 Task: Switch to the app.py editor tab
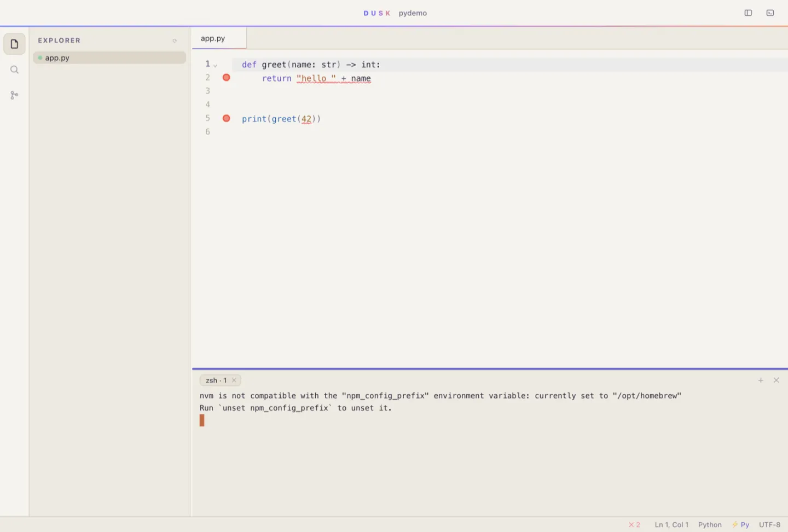(x=219, y=38)
